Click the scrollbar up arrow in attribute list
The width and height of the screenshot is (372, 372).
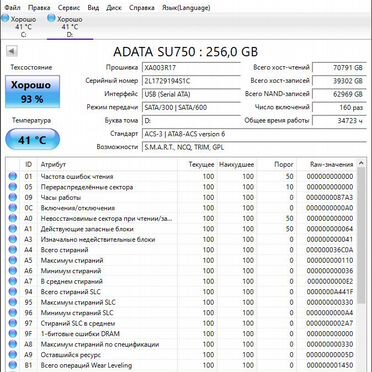click(x=360, y=164)
